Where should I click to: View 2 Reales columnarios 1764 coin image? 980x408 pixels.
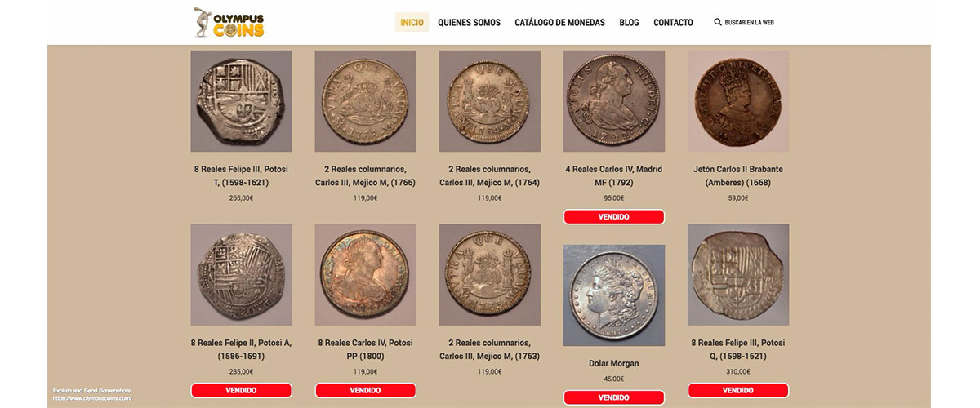point(489,101)
